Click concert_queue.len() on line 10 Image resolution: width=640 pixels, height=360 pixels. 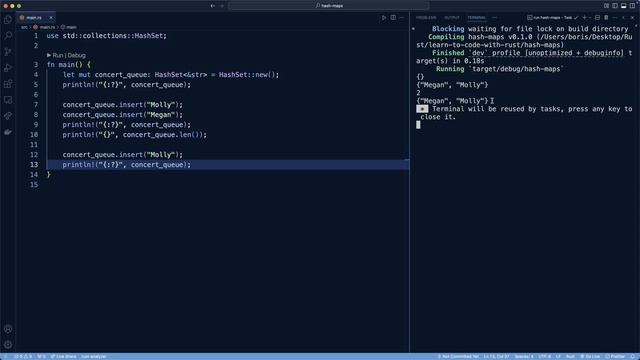click(162, 135)
